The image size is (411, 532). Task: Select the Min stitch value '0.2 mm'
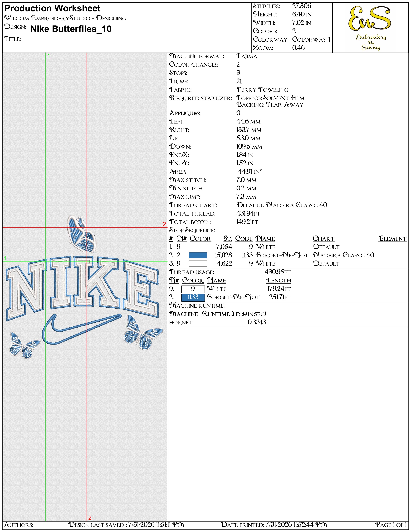(x=246, y=188)
